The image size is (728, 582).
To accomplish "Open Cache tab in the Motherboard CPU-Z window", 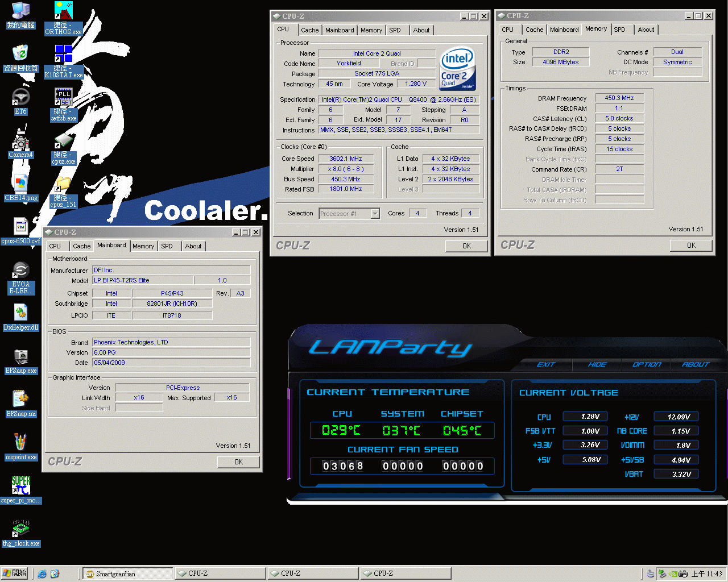I will [81, 246].
